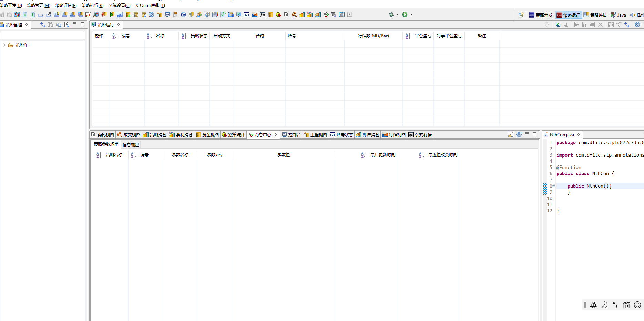Click the IME emoji smiley icon
Viewport: 644px width, 321px height.
coord(637,305)
